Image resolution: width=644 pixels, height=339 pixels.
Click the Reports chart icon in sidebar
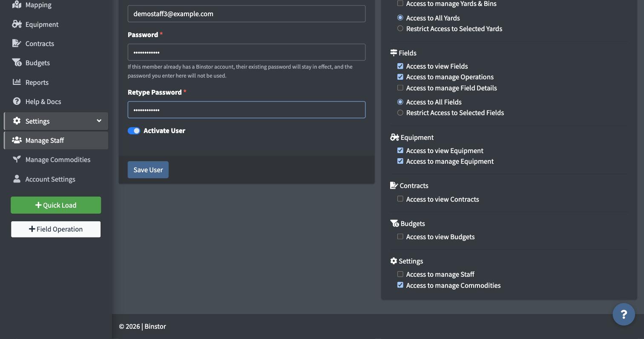[x=17, y=82]
